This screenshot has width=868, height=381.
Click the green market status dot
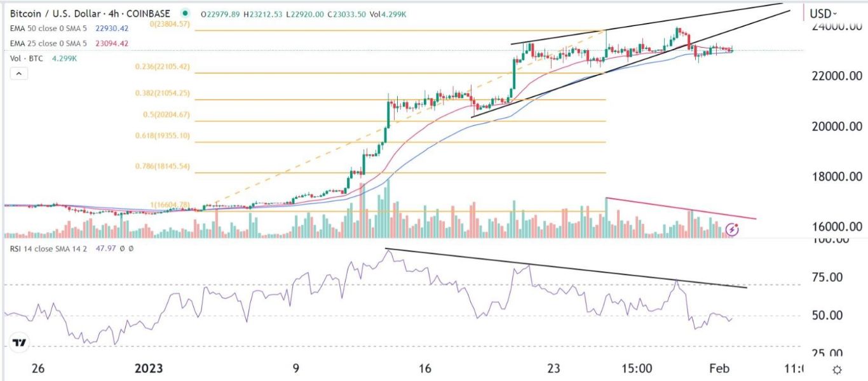pos(185,13)
